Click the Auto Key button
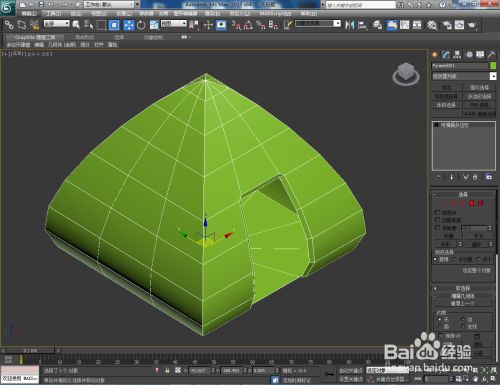Viewport: 500px width, 385px height. pos(350,371)
